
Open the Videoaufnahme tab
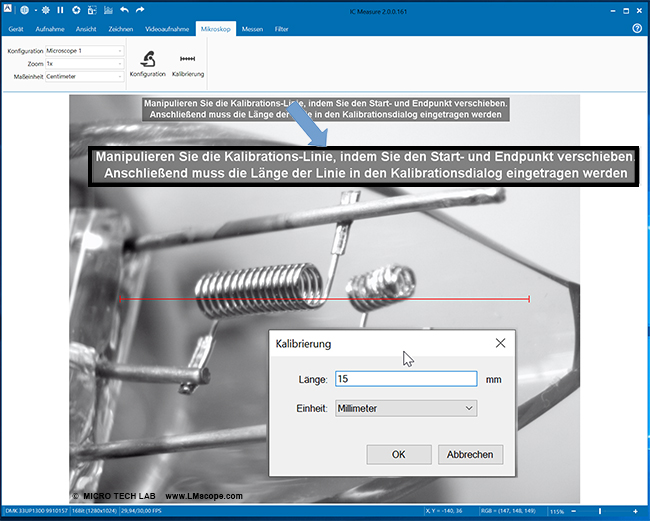(168, 29)
